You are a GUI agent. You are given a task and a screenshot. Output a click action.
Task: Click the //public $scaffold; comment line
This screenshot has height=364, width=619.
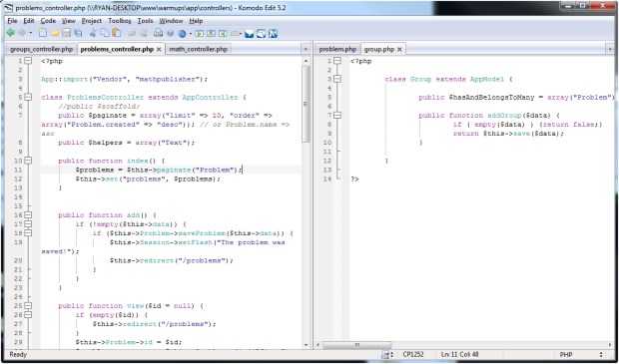(x=99, y=106)
